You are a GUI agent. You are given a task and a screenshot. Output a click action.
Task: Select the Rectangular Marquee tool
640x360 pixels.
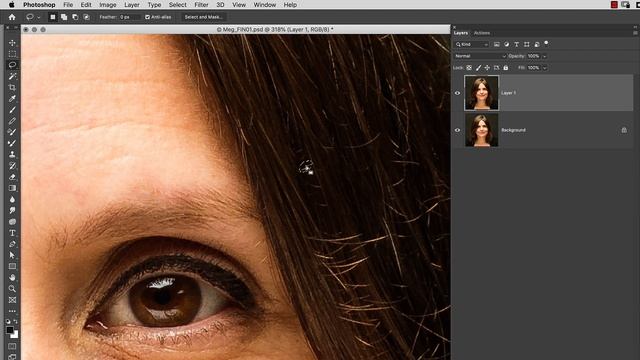click(12, 54)
